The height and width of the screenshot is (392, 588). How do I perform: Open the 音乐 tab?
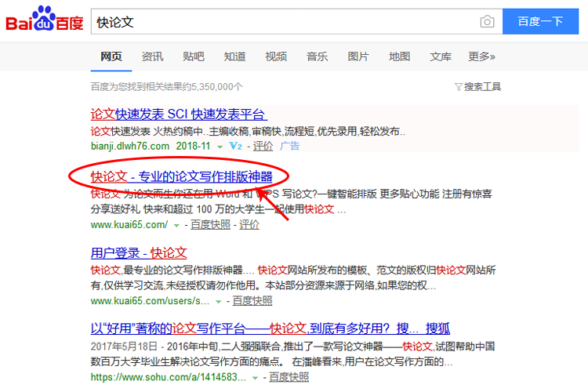(318, 56)
